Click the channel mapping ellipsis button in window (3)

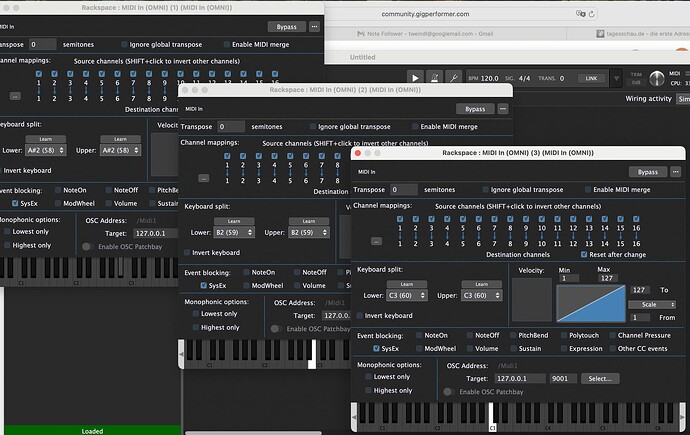tap(376, 241)
